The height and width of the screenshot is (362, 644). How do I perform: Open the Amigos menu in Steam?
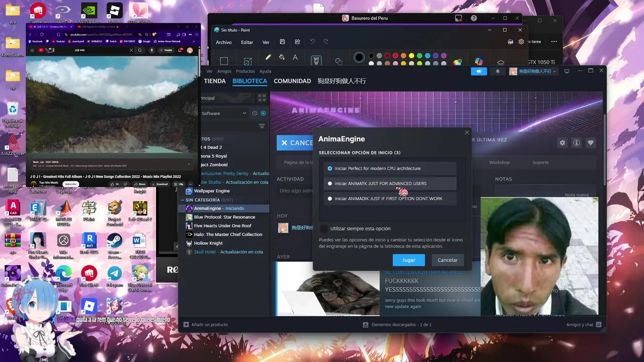tap(224, 71)
